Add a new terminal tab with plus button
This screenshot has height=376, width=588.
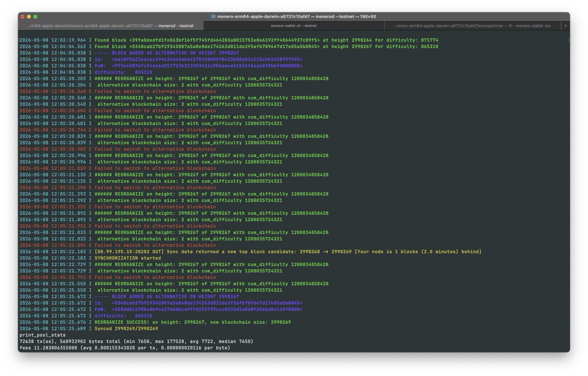click(565, 25)
